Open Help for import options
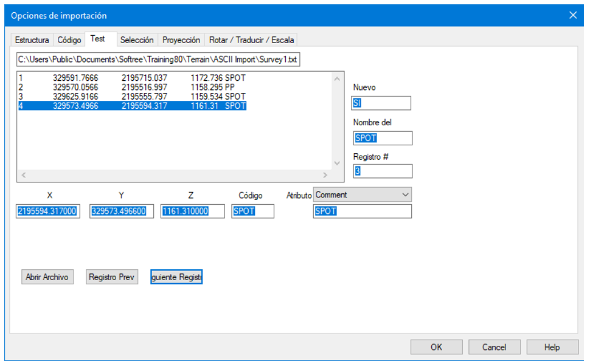Image resolution: width=590 pixels, height=364 pixels. (x=552, y=347)
